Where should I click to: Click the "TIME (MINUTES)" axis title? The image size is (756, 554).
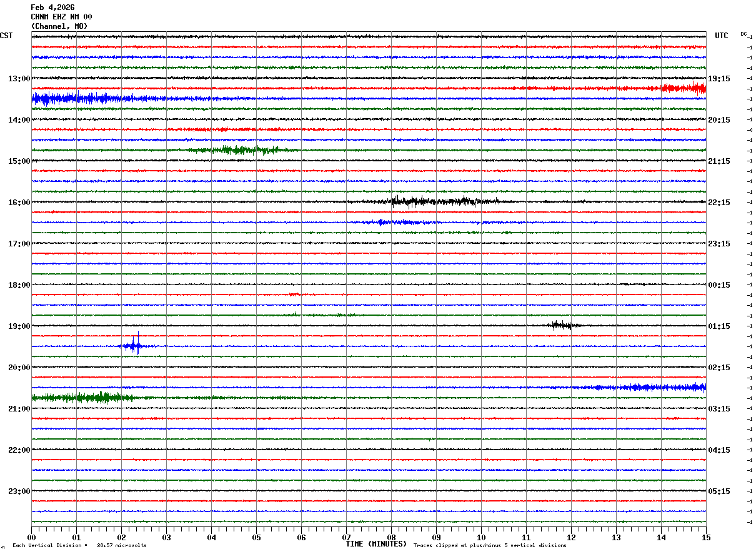tap(376, 544)
